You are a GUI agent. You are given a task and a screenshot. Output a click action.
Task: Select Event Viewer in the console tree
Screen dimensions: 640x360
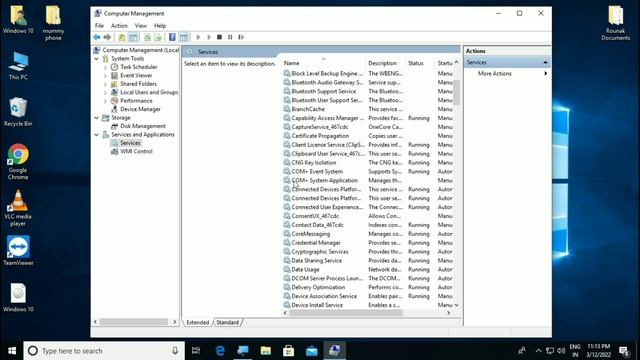pyautogui.click(x=136, y=76)
